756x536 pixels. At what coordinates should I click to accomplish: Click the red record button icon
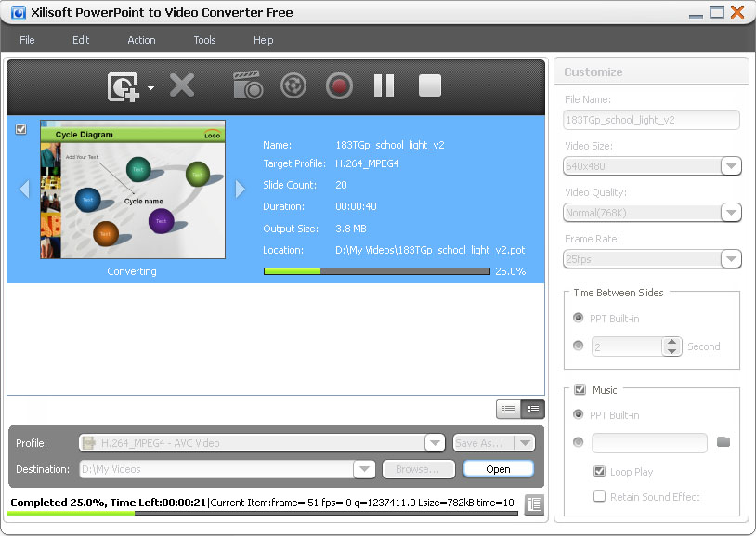tap(339, 86)
